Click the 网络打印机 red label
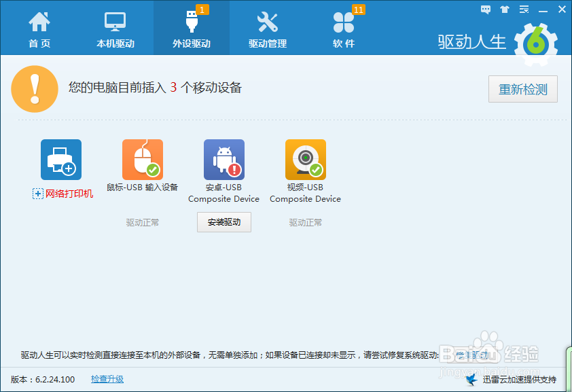Image resolution: width=572 pixels, height=392 pixels. [69, 194]
